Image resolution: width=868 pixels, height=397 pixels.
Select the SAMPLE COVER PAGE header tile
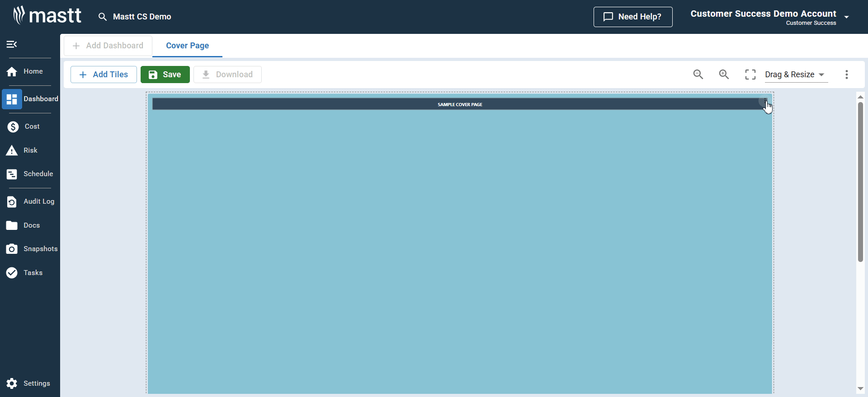(460, 104)
